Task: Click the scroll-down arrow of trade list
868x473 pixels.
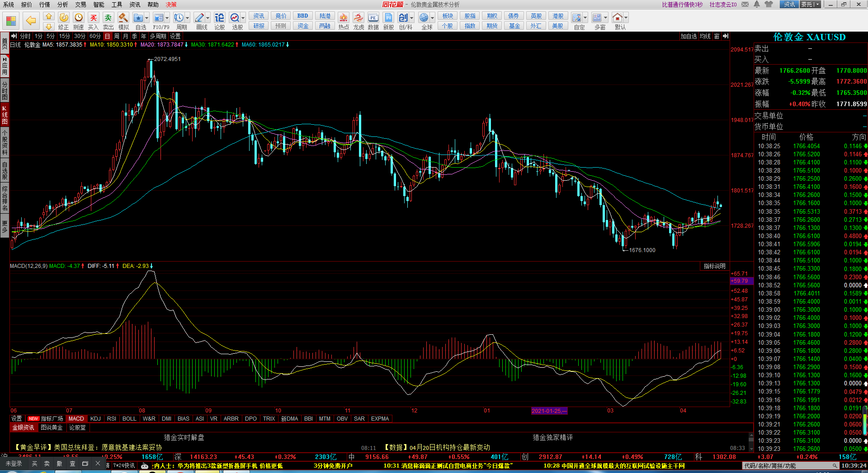Action: point(752,449)
